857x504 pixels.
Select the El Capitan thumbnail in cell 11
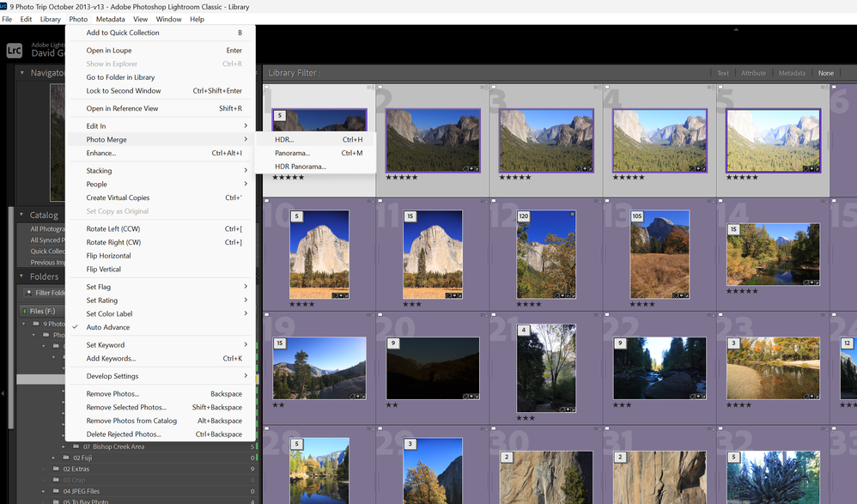point(433,254)
